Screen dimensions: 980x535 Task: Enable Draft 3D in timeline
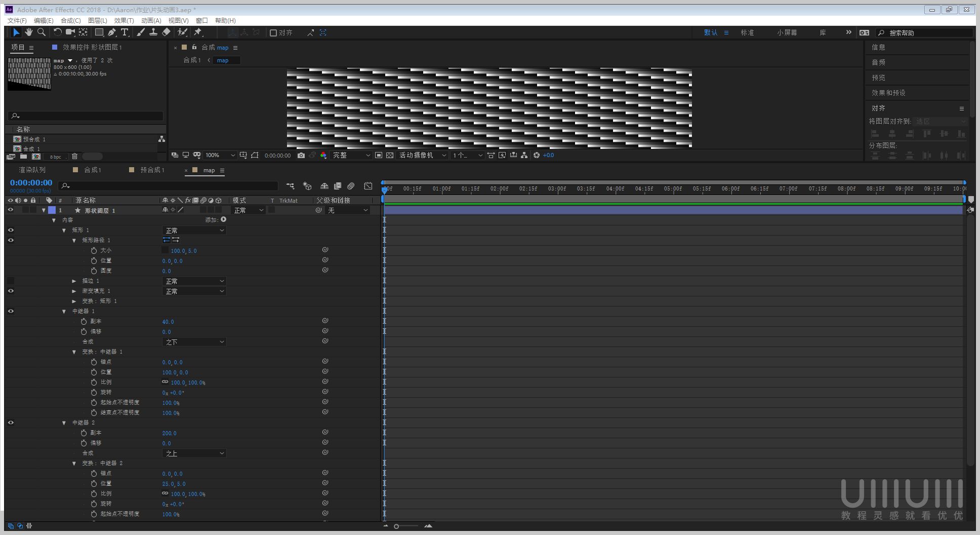point(307,186)
